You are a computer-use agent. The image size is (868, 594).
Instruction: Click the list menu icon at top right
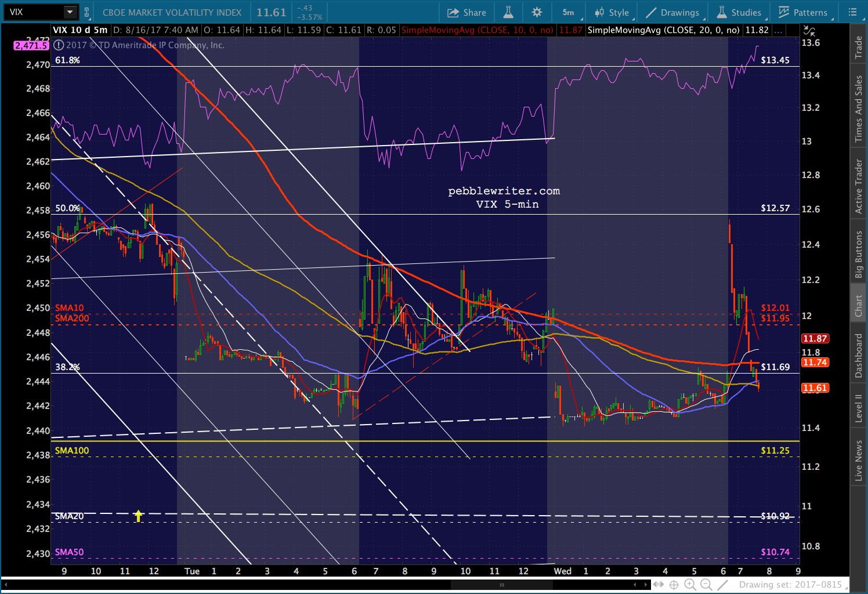[852, 12]
